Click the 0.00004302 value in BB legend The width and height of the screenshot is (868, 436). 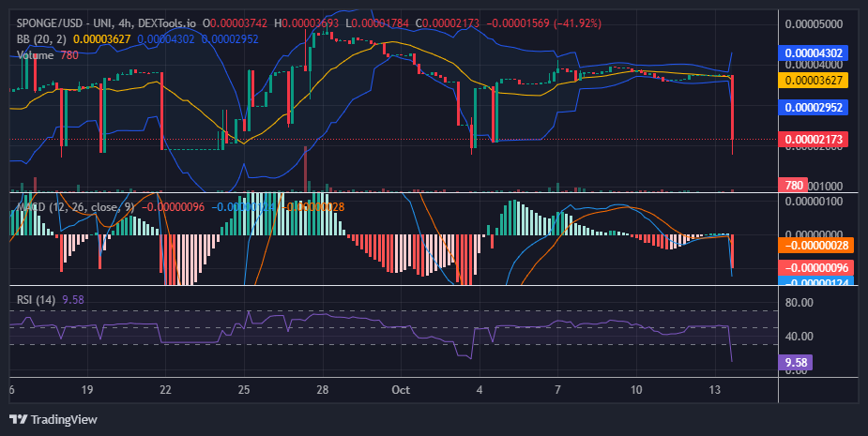(x=166, y=39)
